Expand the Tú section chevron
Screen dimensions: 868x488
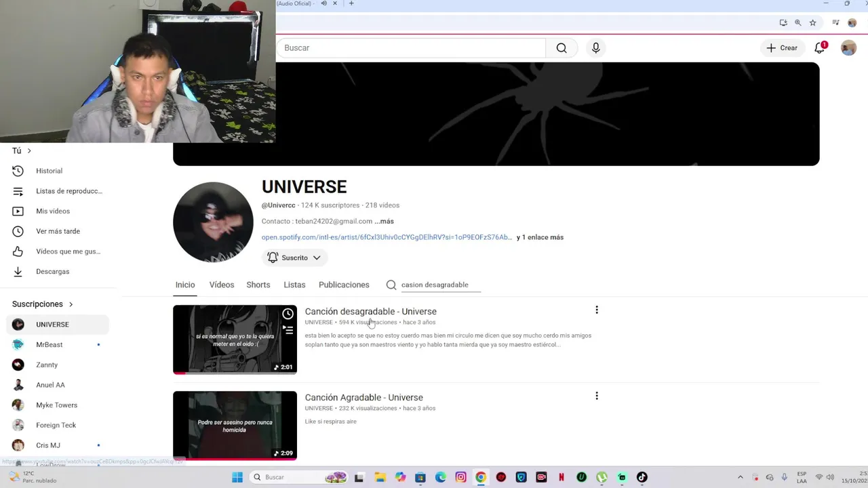pos(29,150)
